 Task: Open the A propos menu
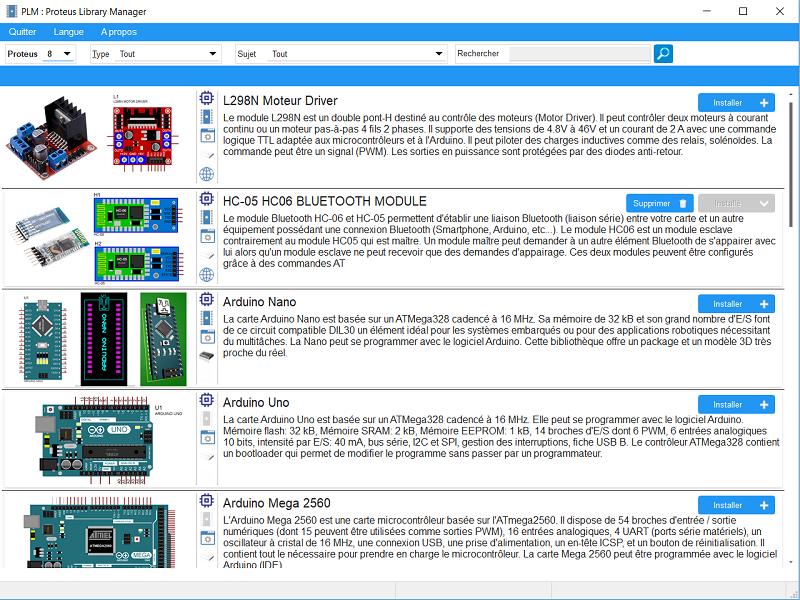[119, 32]
